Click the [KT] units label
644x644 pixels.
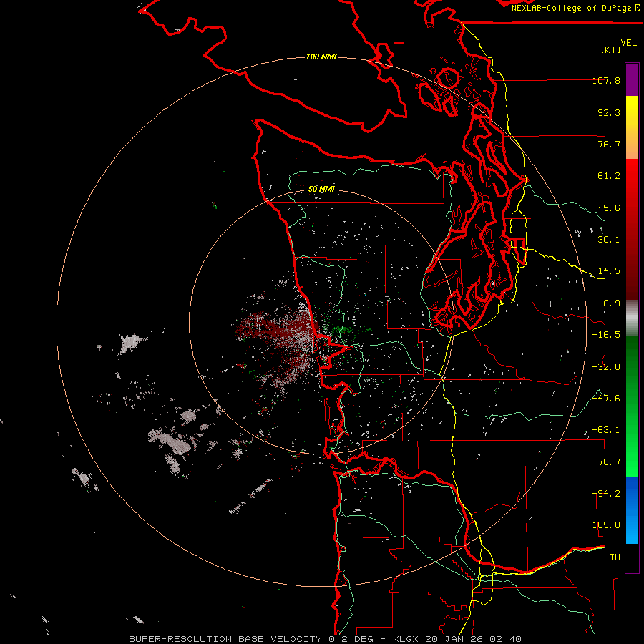[610, 49]
